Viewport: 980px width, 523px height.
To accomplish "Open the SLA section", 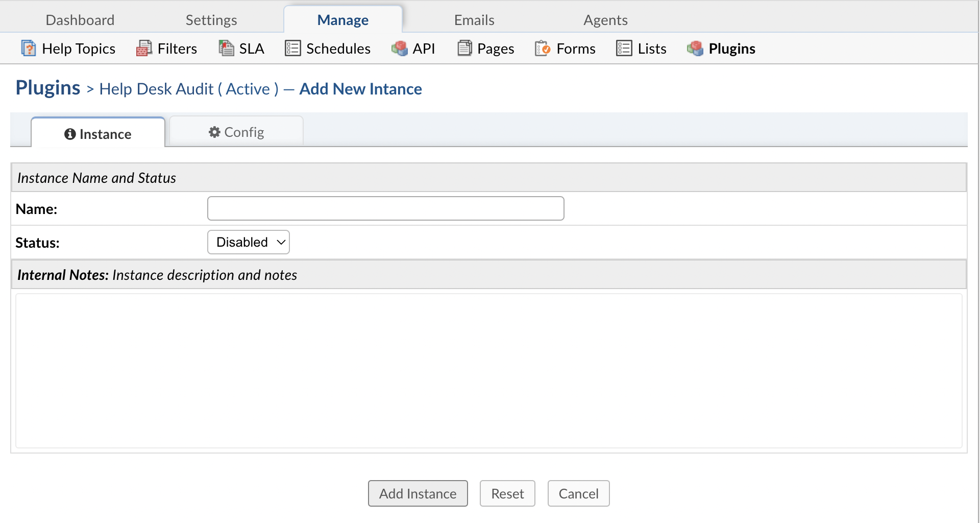I will click(227, 47).
